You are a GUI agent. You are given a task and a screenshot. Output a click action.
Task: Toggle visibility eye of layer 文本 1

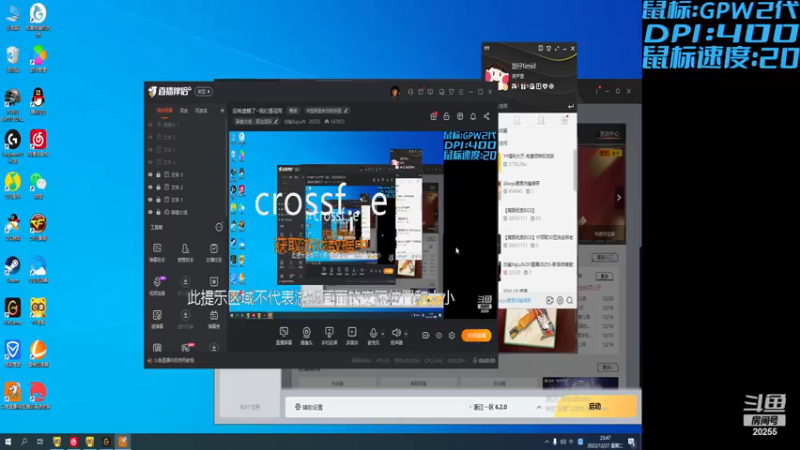coord(151,199)
